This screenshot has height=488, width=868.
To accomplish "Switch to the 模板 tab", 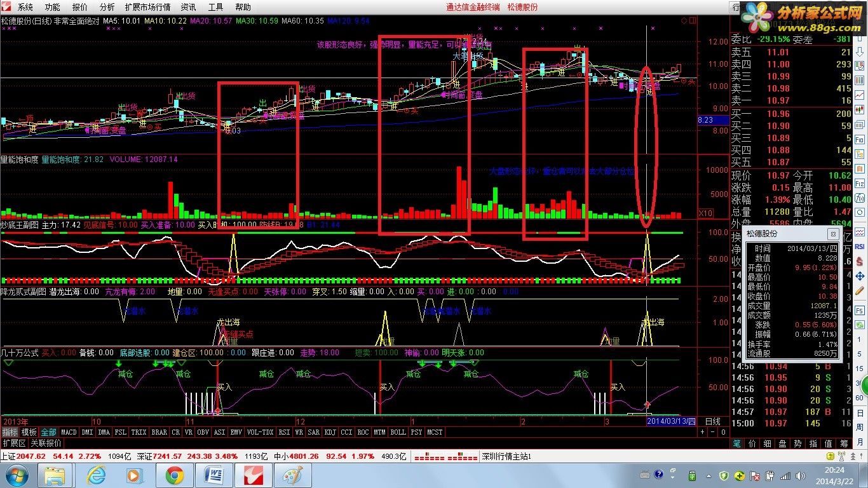I will pyautogui.click(x=29, y=432).
